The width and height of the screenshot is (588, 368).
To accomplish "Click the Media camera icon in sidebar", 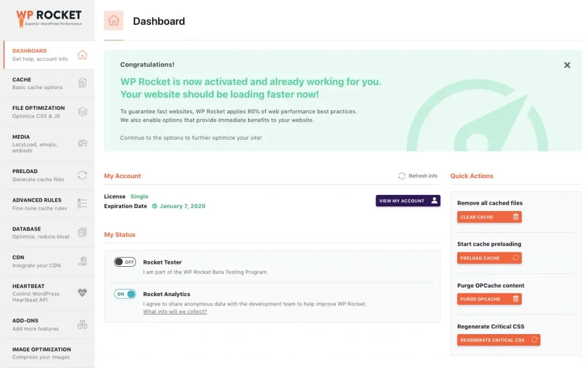I will [x=82, y=142].
